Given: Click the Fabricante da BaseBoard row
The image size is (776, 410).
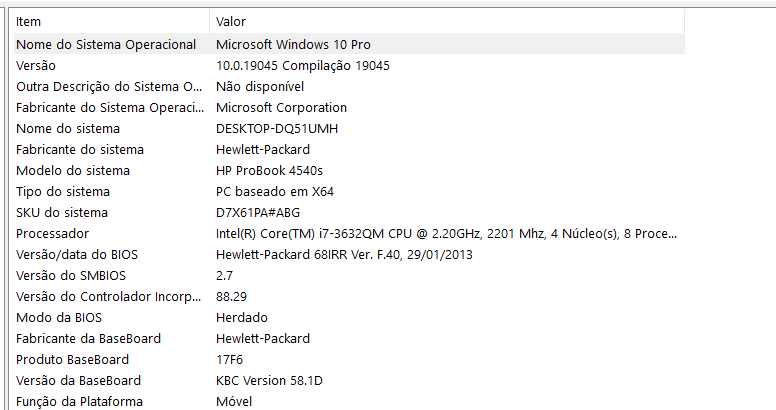Looking at the screenshot, I should [x=88, y=338].
